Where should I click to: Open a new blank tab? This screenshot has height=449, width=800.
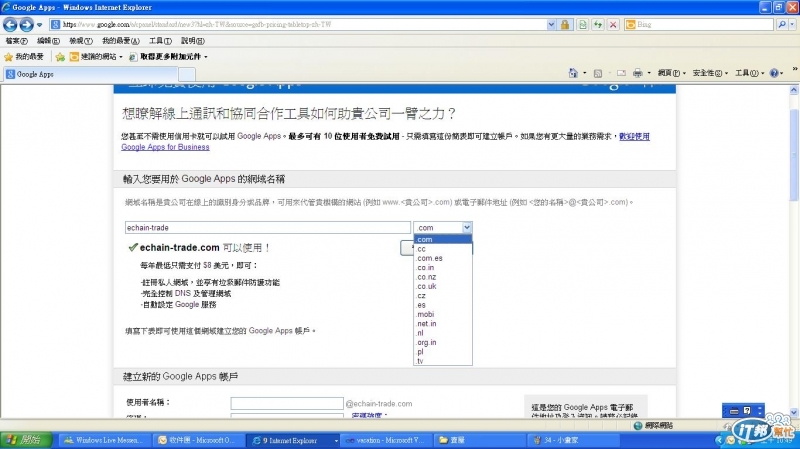click(x=187, y=74)
